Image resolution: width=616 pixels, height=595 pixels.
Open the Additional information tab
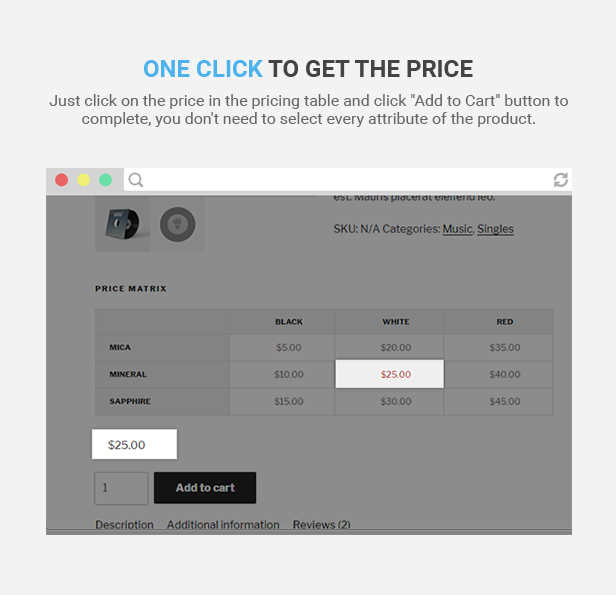[x=223, y=524]
